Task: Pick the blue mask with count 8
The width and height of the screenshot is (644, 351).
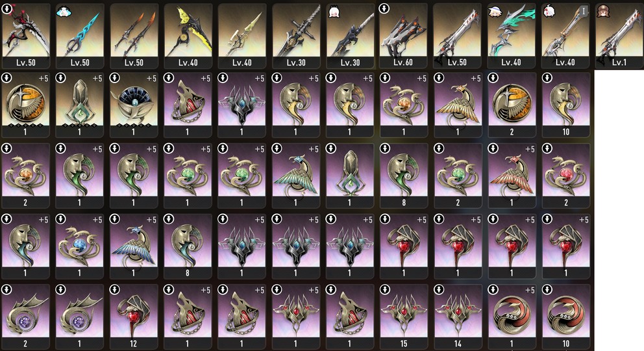Action: [x=188, y=246]
